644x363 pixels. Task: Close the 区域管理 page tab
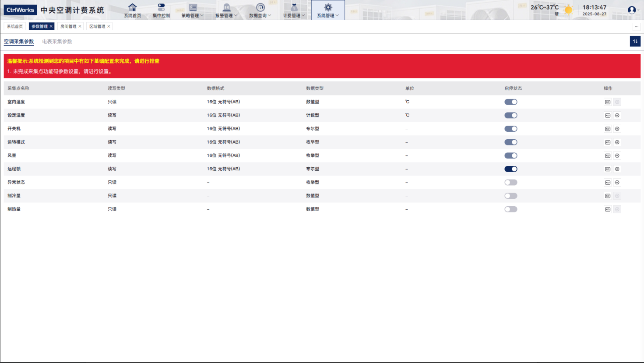click(109, 26)
